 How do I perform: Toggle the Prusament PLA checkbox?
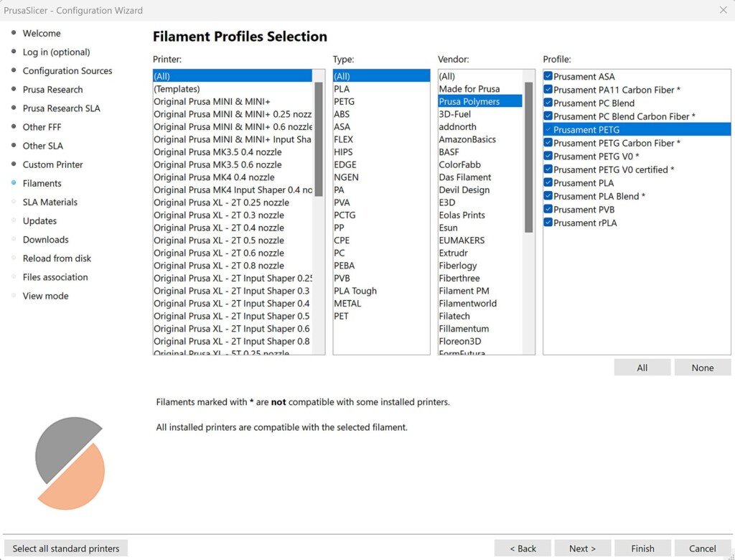pos(548,182)
